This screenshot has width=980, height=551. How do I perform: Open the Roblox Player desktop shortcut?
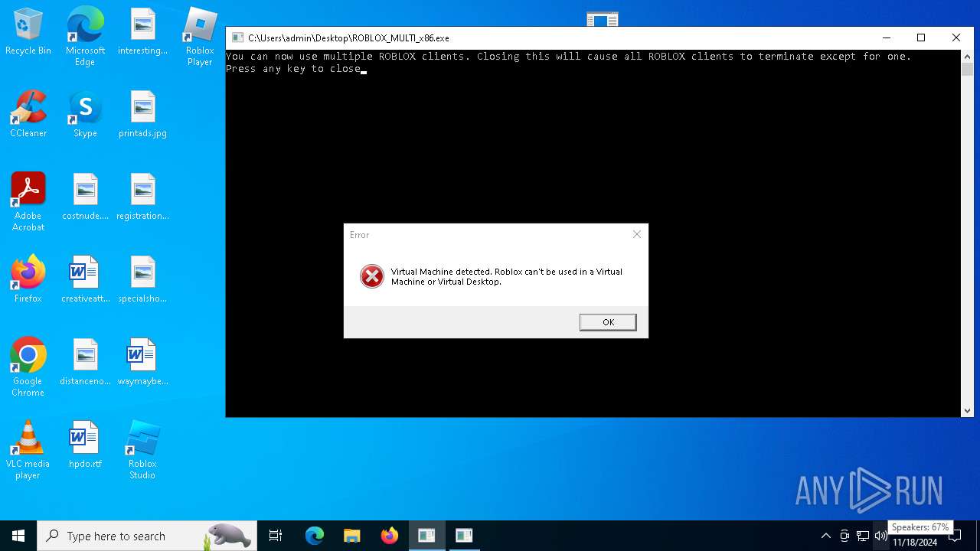pyautogui.click(x=200, y=37)
